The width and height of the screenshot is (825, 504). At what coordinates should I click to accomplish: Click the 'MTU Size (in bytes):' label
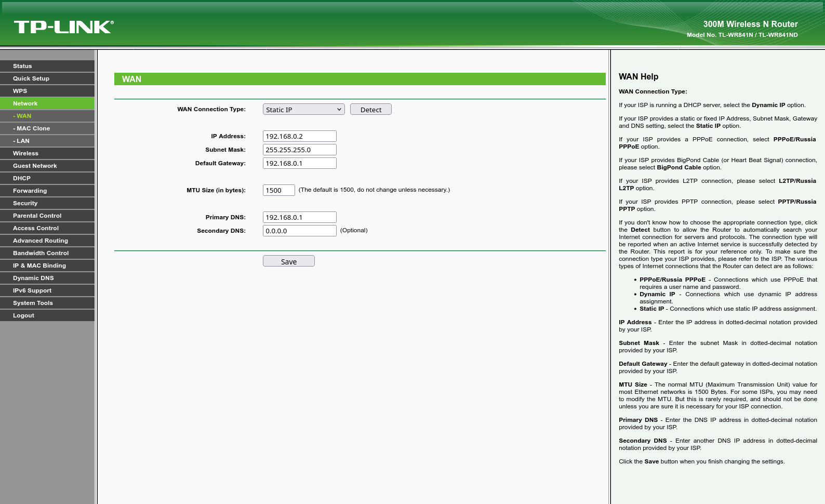coord(216,190)
